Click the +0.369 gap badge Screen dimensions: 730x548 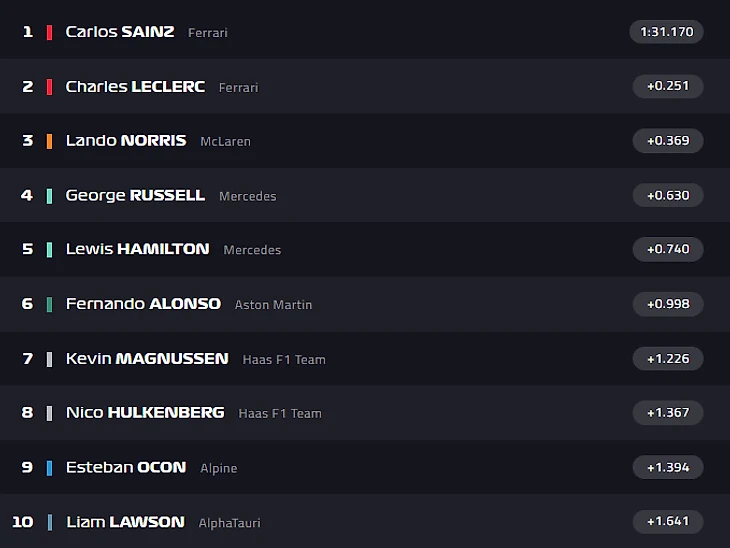pyautogui.click(x=668, y=140)
